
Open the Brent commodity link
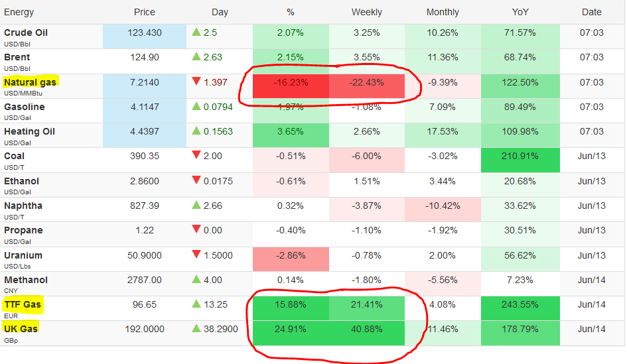[x=17, y=57]
